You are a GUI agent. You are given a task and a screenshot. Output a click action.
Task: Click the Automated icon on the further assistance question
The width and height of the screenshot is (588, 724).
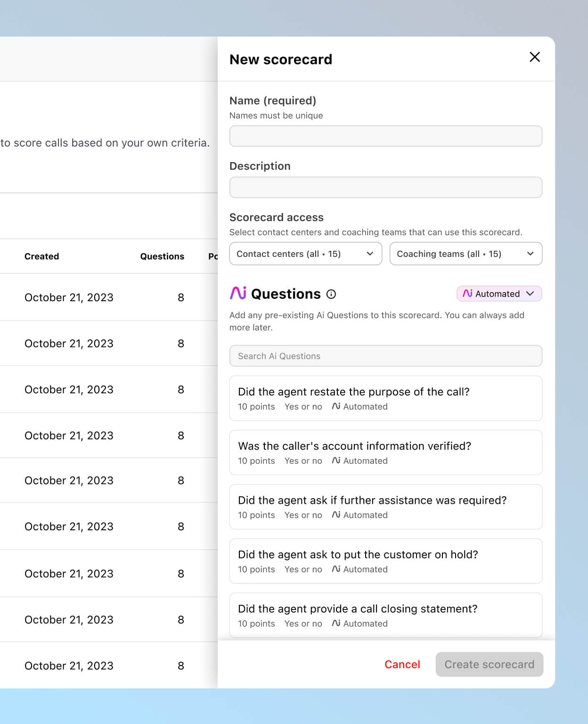[336, 515]
